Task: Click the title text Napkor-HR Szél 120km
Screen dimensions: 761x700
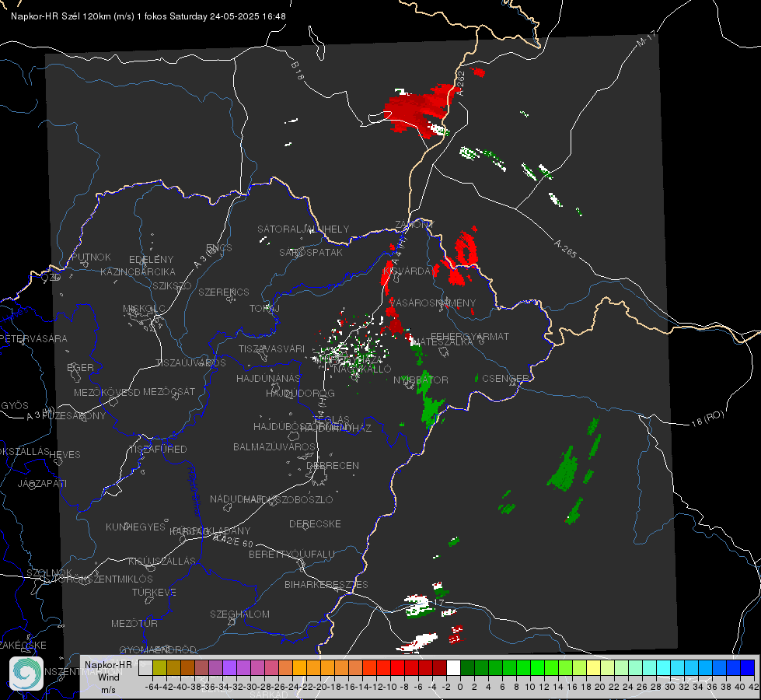Action: pos(61,16)
